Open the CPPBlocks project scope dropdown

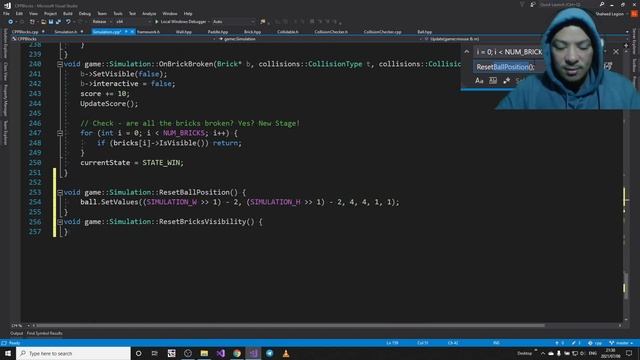113,39
